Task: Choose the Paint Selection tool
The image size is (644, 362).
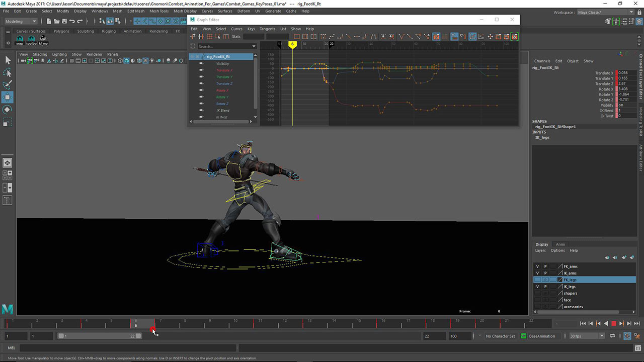Action: 8,84
